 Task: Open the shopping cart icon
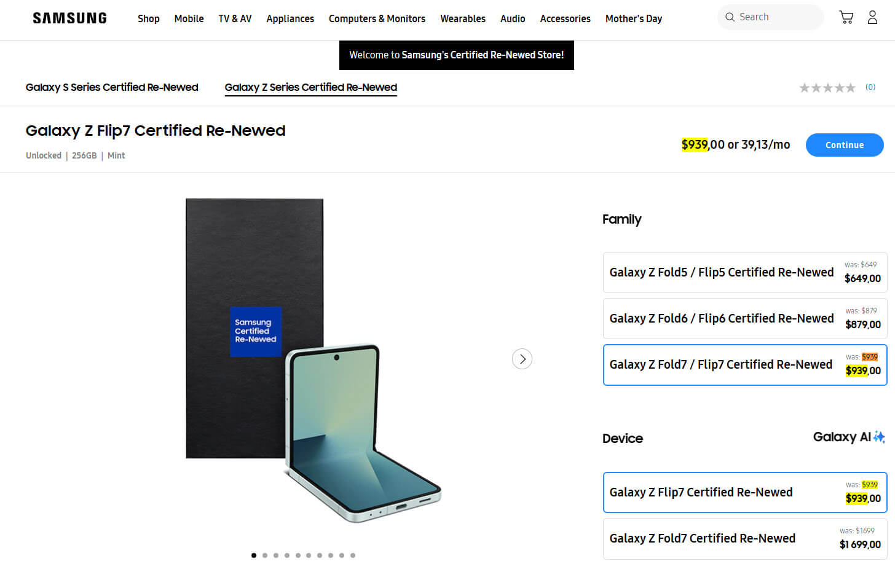(x=846, y=18)
